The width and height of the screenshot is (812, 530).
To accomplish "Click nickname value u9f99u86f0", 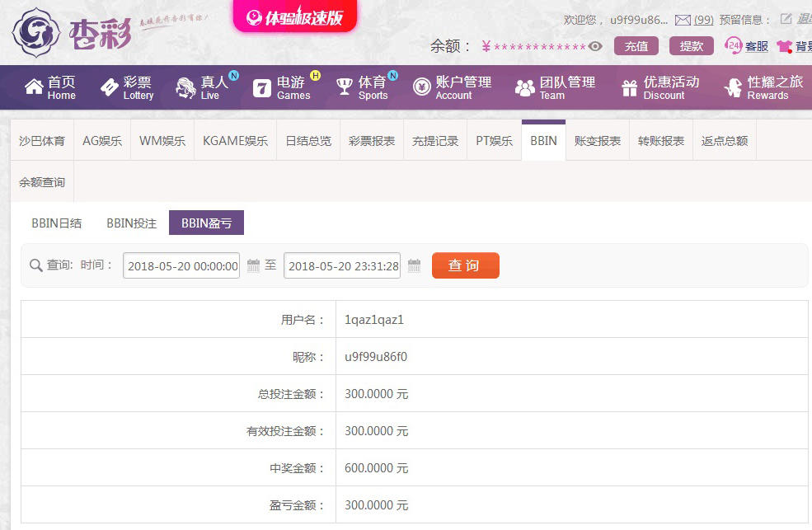I will (x=376, y=357).
